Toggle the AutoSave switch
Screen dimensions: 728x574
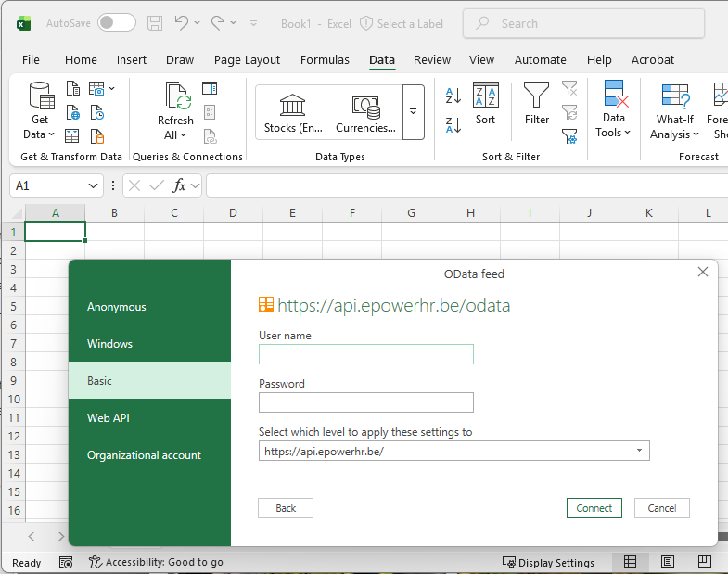pyautogui.click(x=117, y=23)
